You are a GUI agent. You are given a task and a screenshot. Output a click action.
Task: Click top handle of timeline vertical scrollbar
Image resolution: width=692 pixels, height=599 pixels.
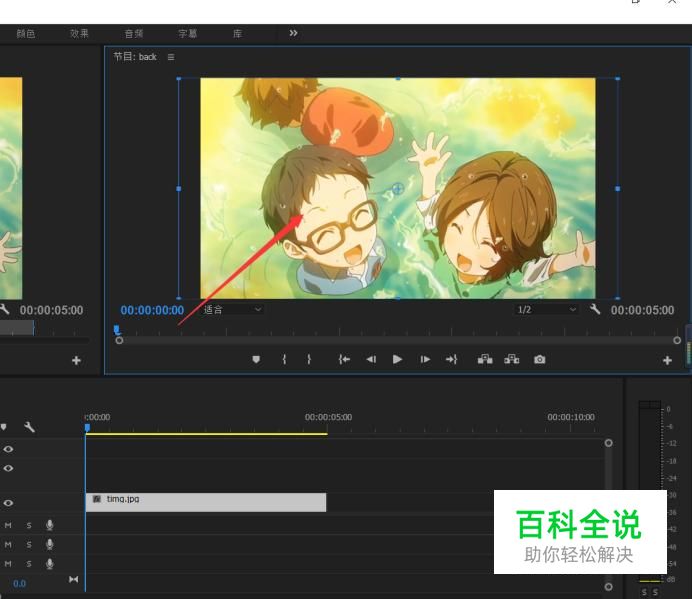609,443
